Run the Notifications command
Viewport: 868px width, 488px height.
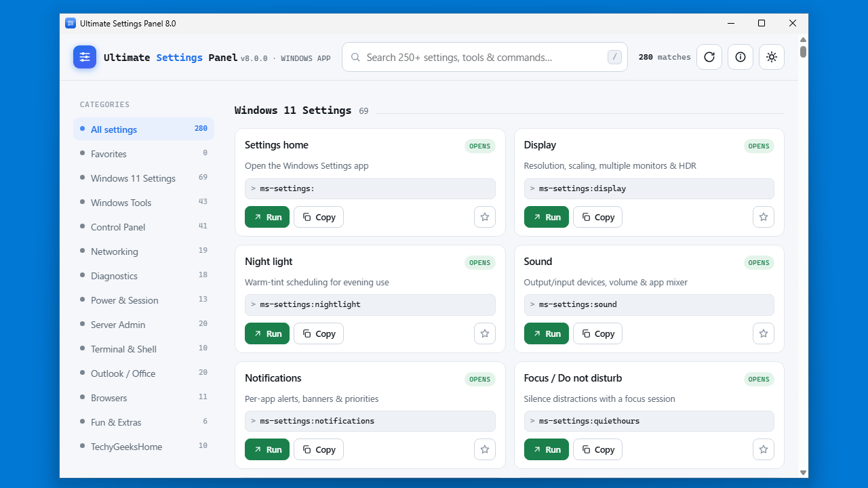(267, 449)
